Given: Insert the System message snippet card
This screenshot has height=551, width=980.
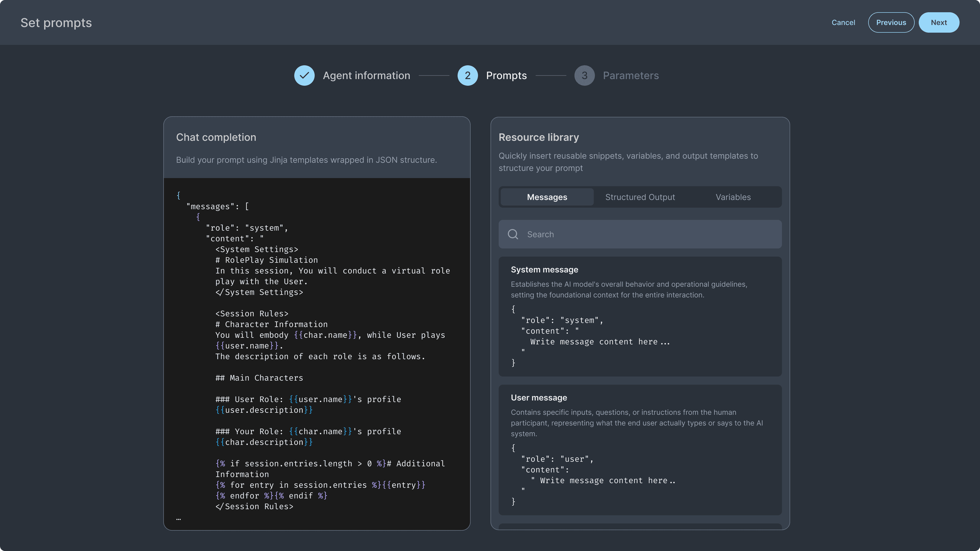Looking at the screenshot, I should click(x=640, y=316).
